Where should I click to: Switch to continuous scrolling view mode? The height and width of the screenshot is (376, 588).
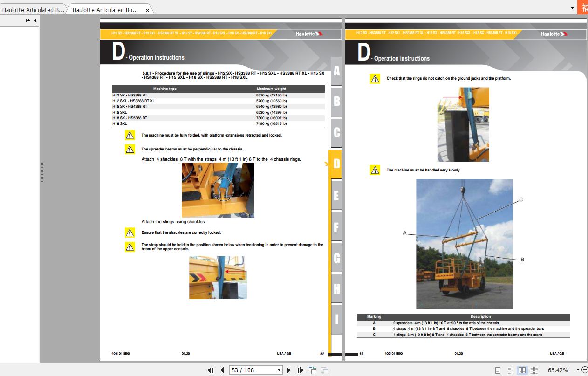[509, 369]
